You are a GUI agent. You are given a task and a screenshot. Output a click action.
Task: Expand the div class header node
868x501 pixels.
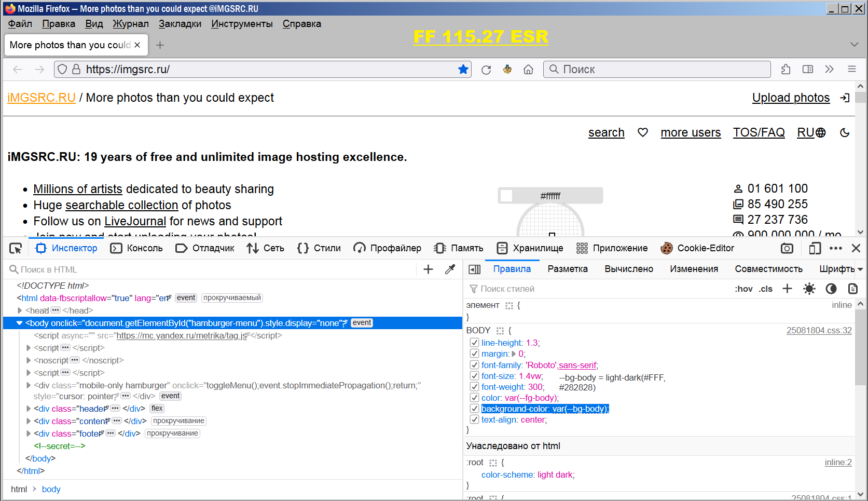(29, 409)
